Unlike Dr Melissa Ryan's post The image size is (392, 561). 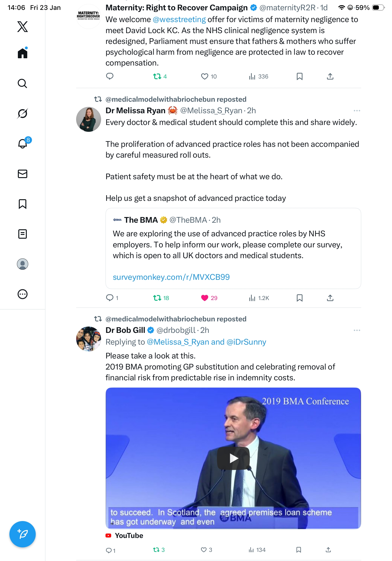pyautogui.click(x=204, y=298)
